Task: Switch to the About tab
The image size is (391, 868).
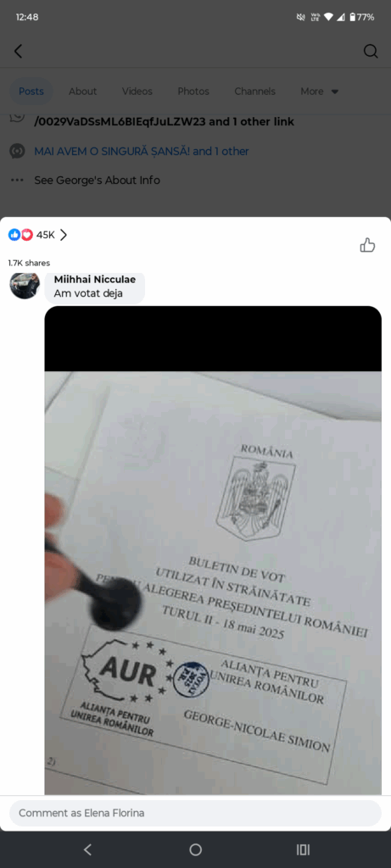Action: click(82, 92)
